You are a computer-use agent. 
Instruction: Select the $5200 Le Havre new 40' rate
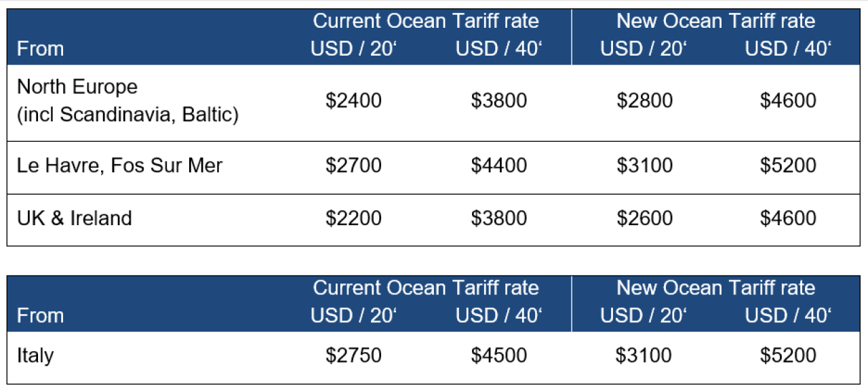tap(788, 165)
